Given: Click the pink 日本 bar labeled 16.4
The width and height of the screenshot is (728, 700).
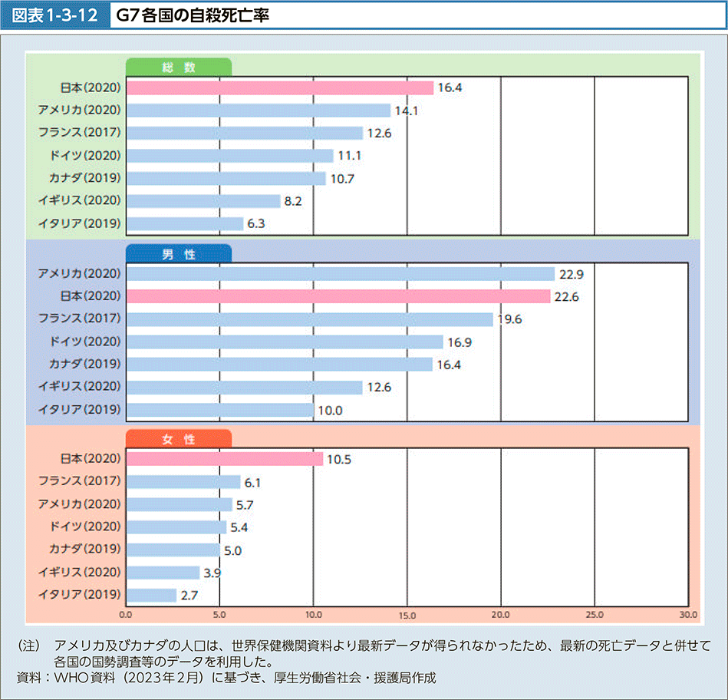Looking at the screenshot, I should tap(279, 87).
